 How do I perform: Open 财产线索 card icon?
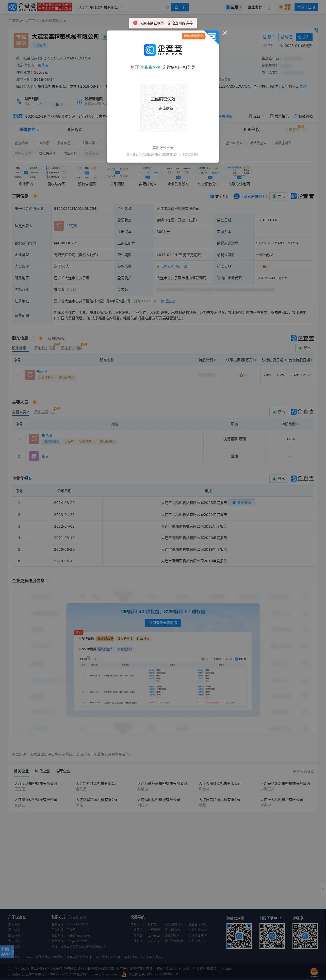coord(19,101)
